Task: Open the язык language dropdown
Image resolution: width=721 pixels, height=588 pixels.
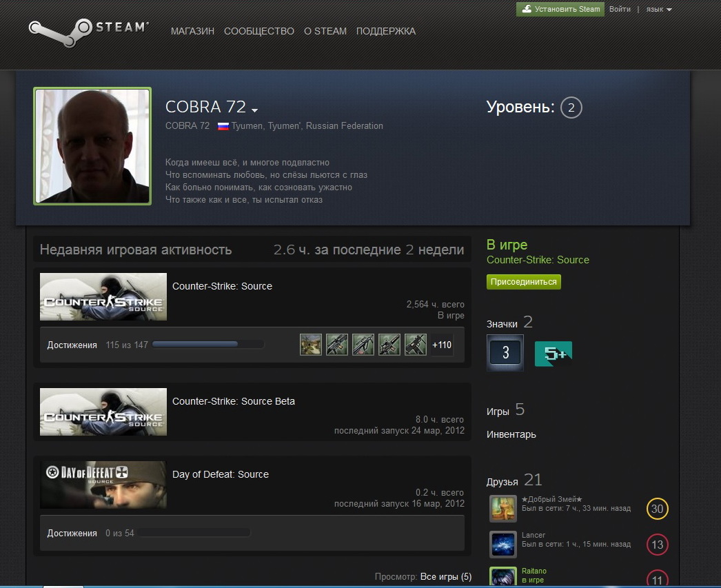Action: click(659, 10)
